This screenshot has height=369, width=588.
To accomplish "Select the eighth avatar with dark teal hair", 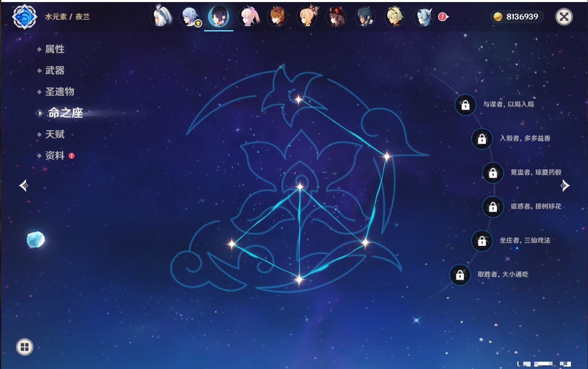I will pyautogui.click(x=365, y=17).
